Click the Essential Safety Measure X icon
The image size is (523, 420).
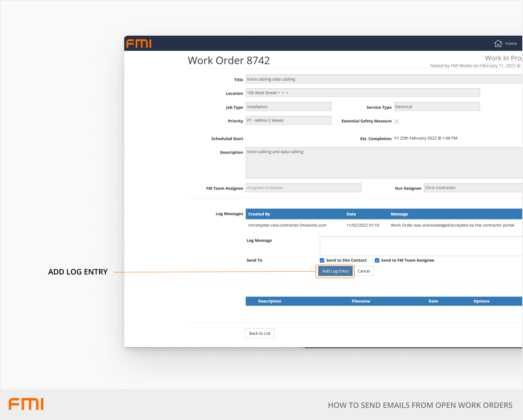point(396,122)
